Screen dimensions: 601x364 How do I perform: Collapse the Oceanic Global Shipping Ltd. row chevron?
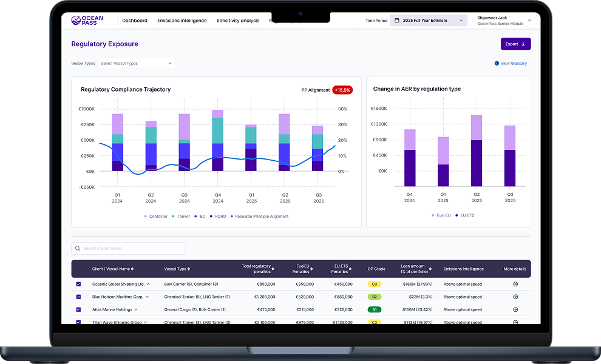[x=148, y=284]
